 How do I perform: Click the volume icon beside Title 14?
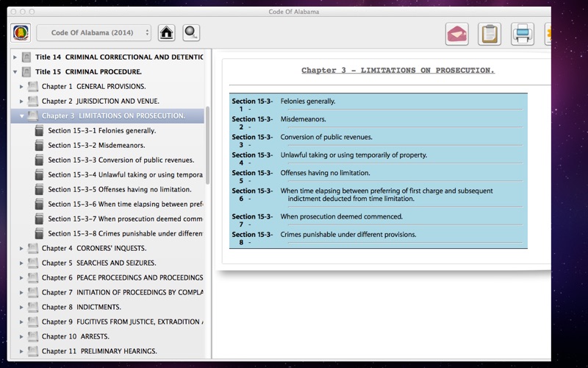click(26, 57)
